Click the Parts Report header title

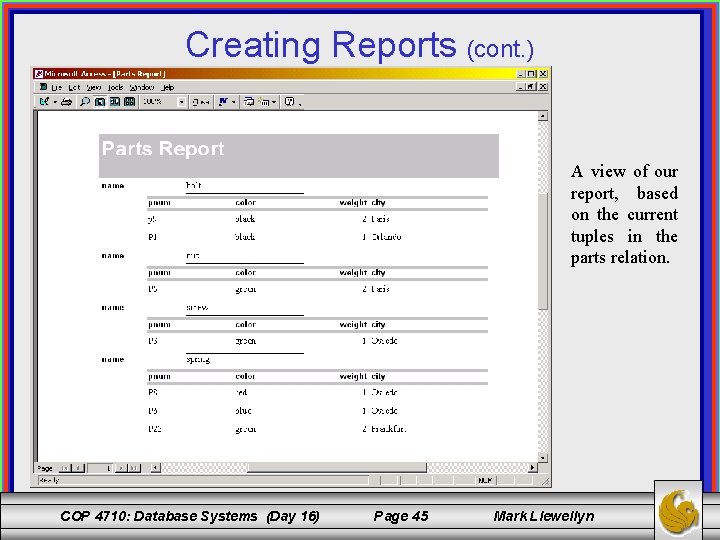[x=163, y=148]
